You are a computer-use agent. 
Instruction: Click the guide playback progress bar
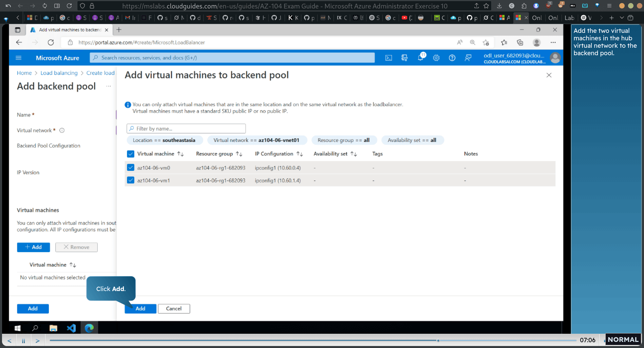[313, 340]
